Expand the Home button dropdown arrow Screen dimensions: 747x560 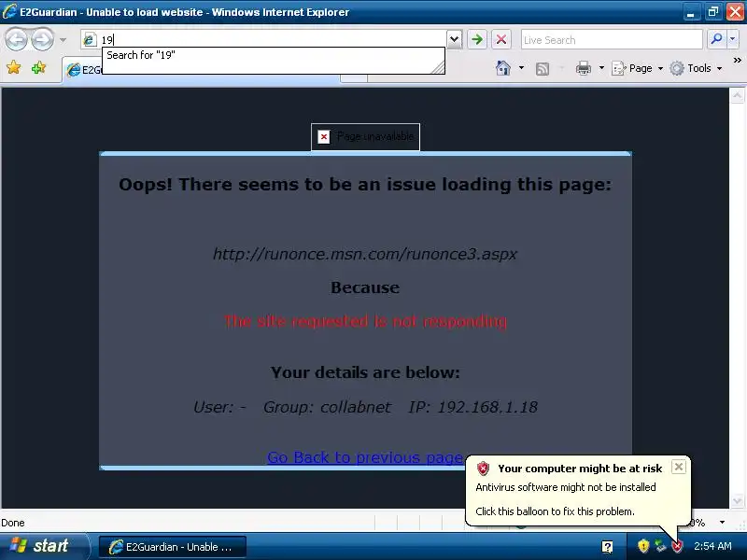(521, 68)
